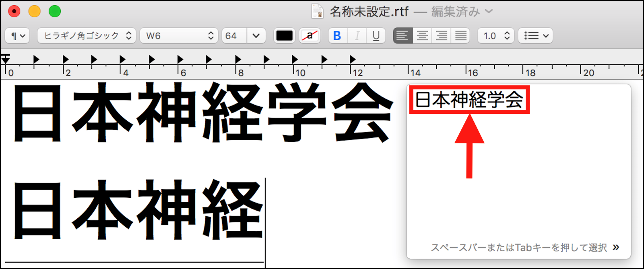
Task: Center align the text
Action: [422, 36]
